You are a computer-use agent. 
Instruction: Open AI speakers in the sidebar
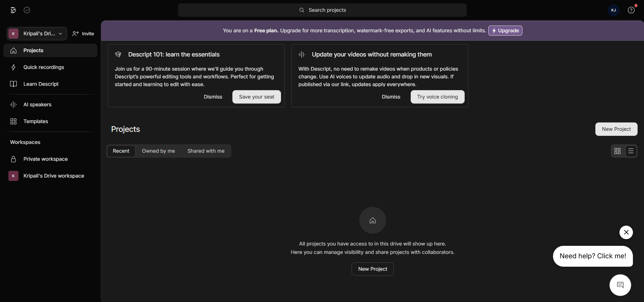point(50,105)
